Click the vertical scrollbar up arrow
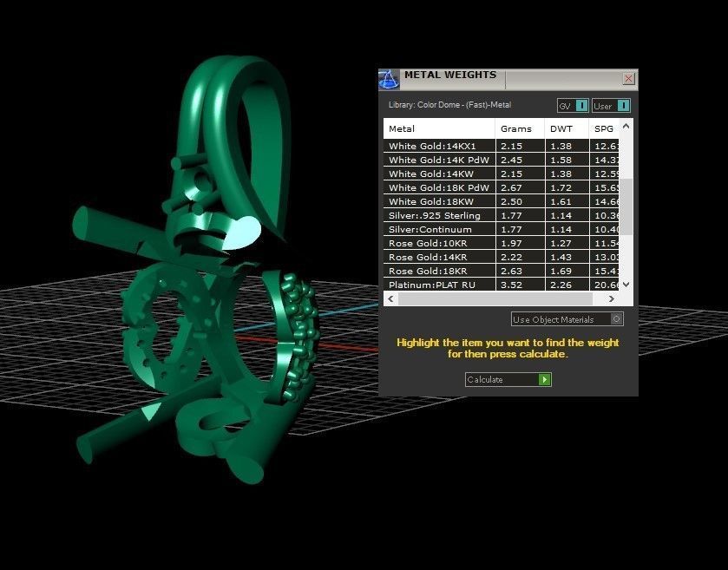This screenshot has width=728, height=570. [x=626, y=126]
